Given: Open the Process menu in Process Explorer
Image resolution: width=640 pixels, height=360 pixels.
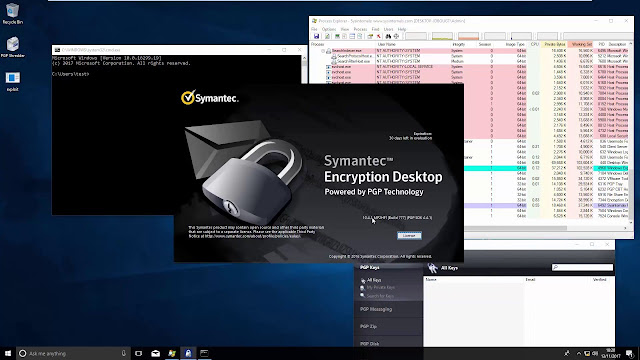Looking at the screenshot, I should pos(360,29).
